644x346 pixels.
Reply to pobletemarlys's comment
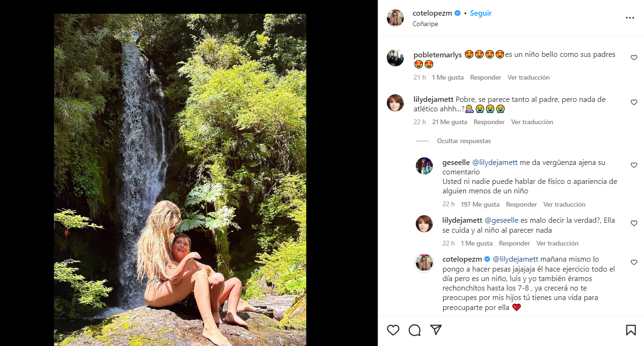[x=485, y=77]
